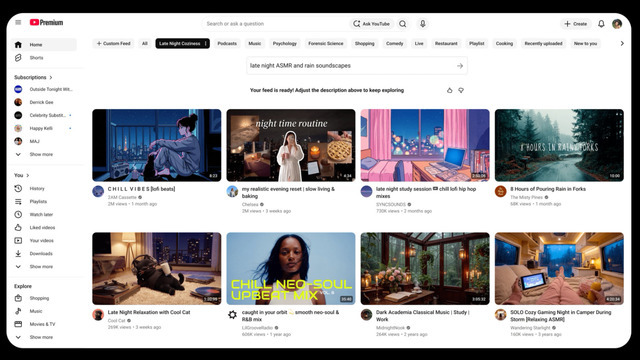The height and width of the screenshot is (360, 640).
Task: Open Downloads in sidebar
Action: pos(44,253)
